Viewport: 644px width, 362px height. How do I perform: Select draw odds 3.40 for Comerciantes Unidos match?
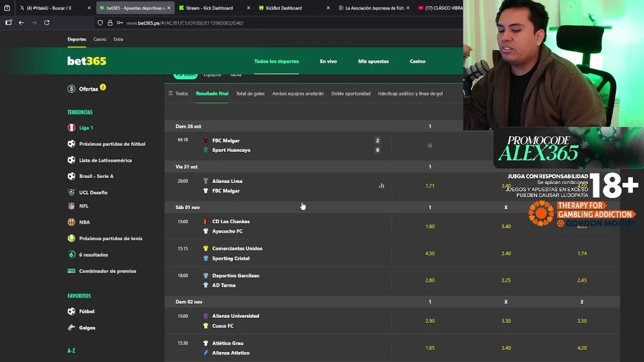506,253
